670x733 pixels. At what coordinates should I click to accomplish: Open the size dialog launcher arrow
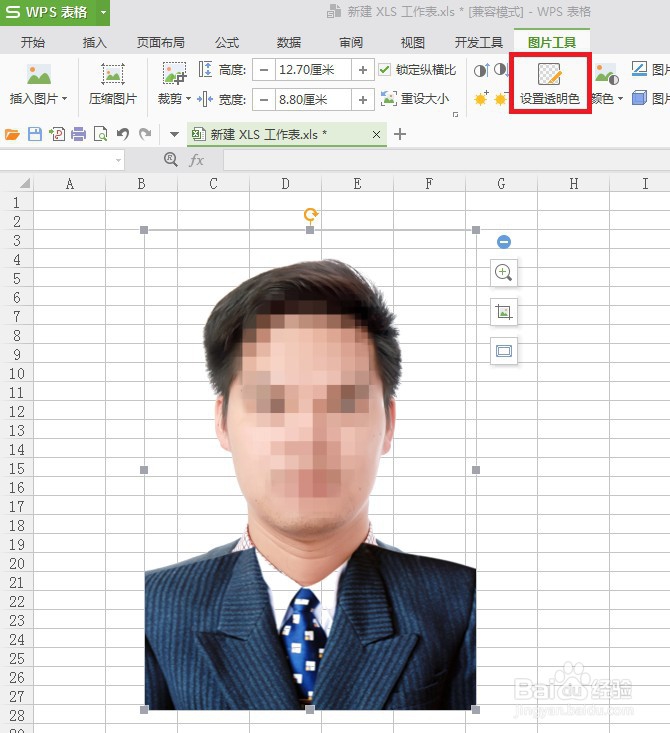point(455,114)
